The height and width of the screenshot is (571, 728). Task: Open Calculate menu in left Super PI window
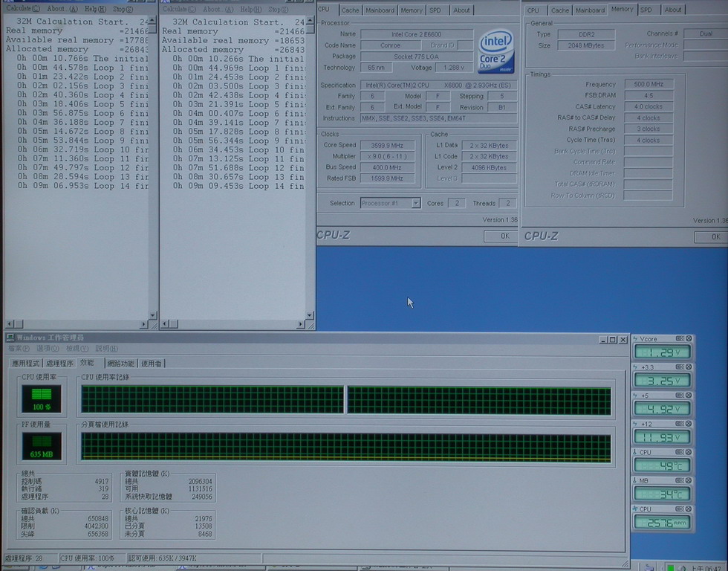tap(23, 9)
